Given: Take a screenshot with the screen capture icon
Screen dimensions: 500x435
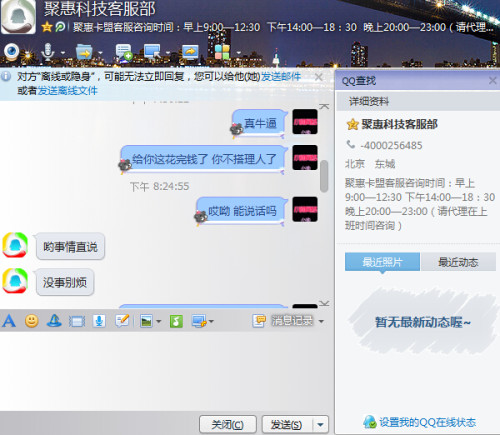Looking at the screenshot, I should tap(199, 321).
